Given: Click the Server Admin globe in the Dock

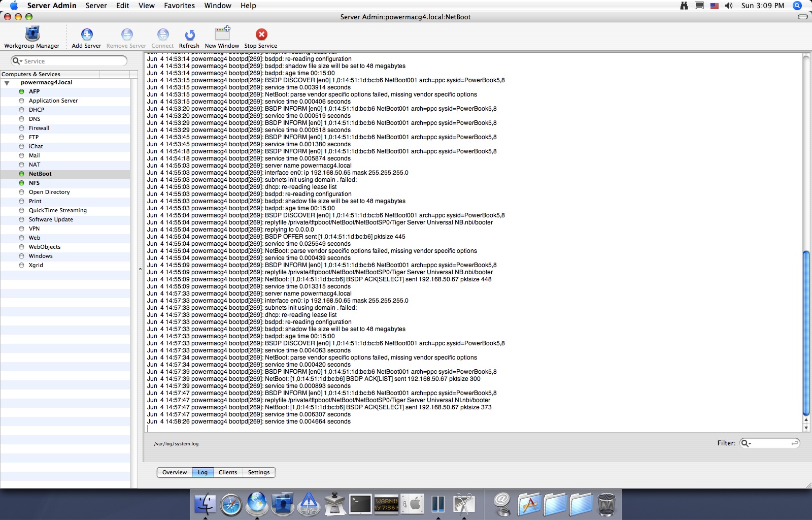Looking at the screenshot, I should click(x=257, y=503).
